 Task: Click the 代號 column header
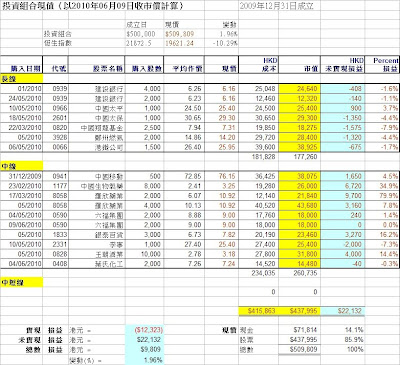point(59,69)
